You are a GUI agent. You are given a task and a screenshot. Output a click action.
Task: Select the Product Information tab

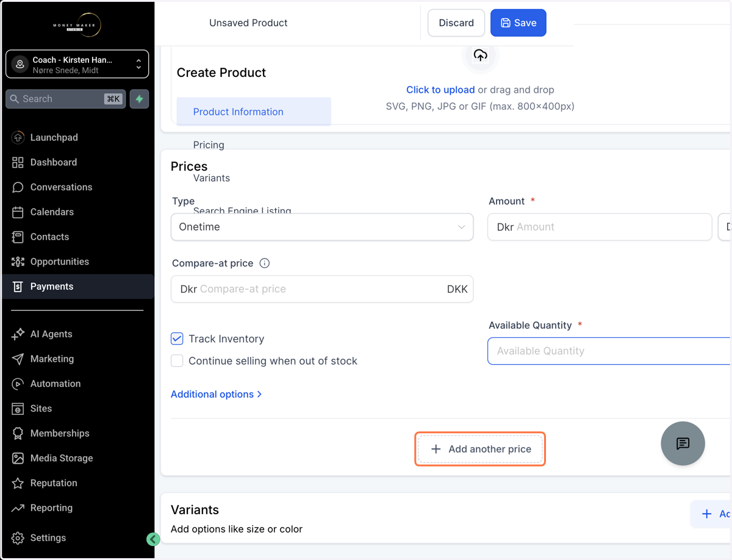[254, 112]
